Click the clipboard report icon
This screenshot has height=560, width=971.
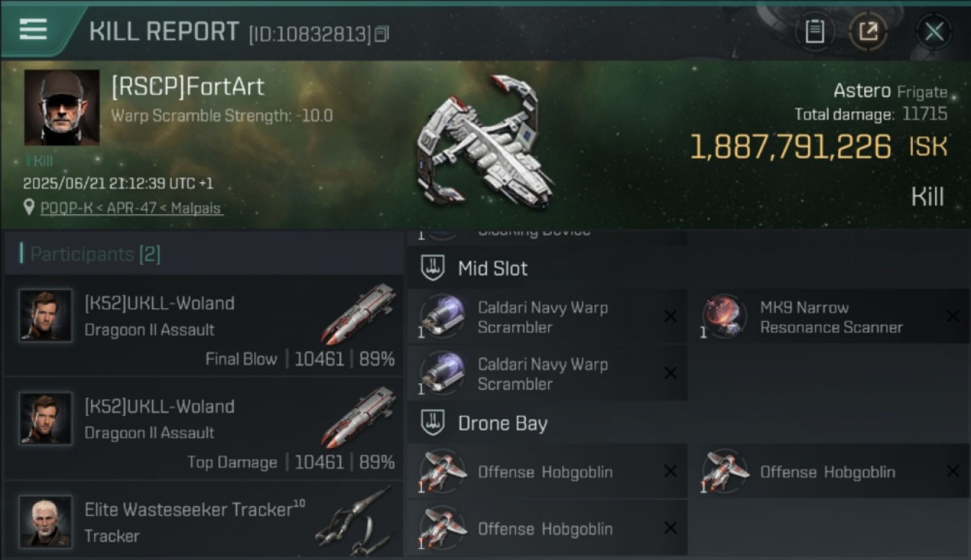tap(814, 31)
